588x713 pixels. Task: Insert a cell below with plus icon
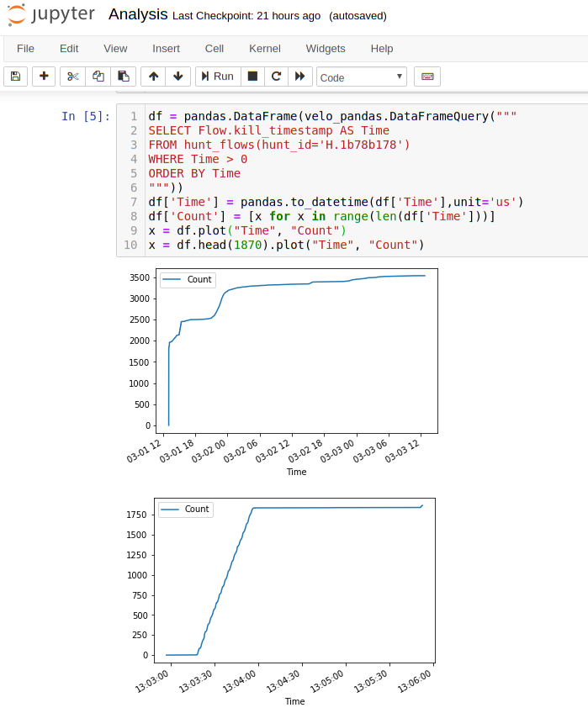tap(45, 77)
